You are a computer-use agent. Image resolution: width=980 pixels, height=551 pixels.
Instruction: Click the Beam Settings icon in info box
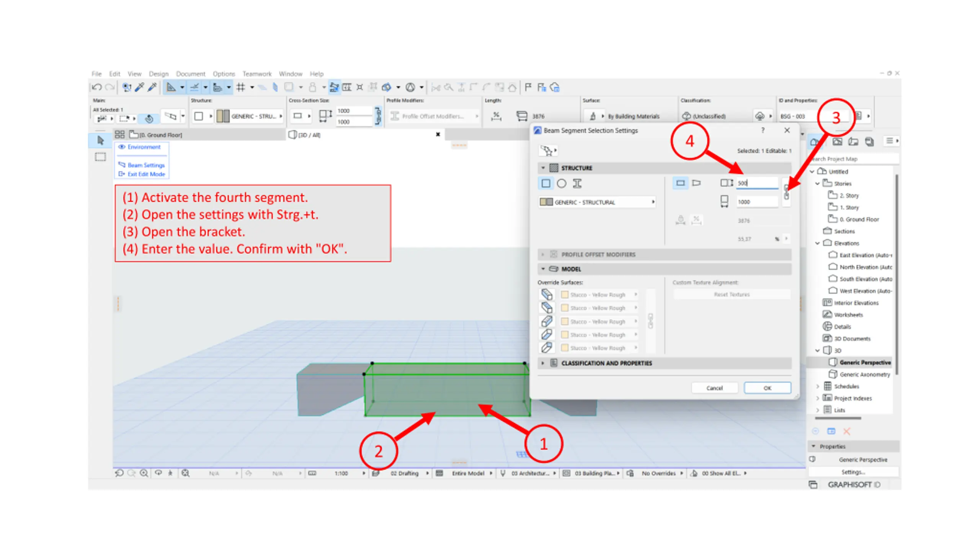click(x=171, y=116)
